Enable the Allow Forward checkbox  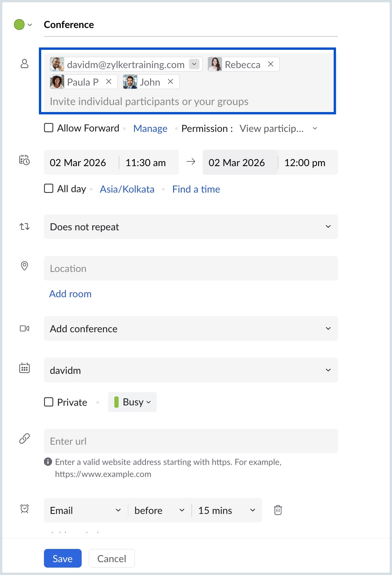point(49,127)
